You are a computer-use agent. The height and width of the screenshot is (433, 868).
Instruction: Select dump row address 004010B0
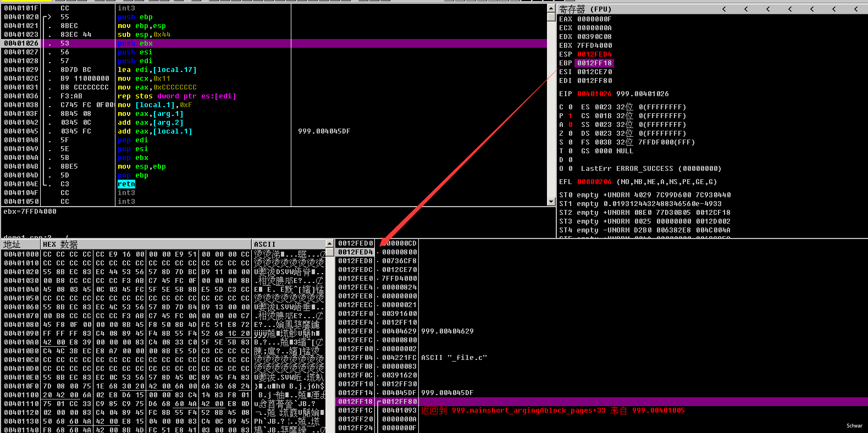pos(21,351)
